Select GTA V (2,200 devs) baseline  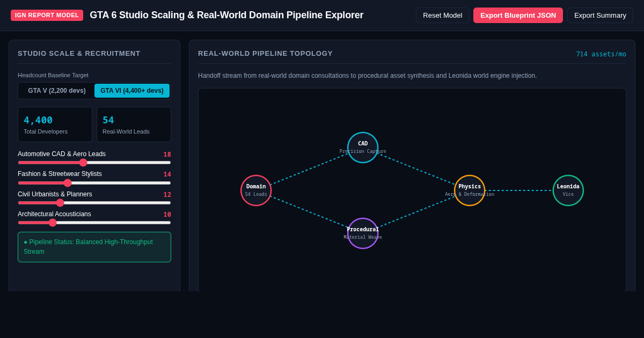[57, 91]
